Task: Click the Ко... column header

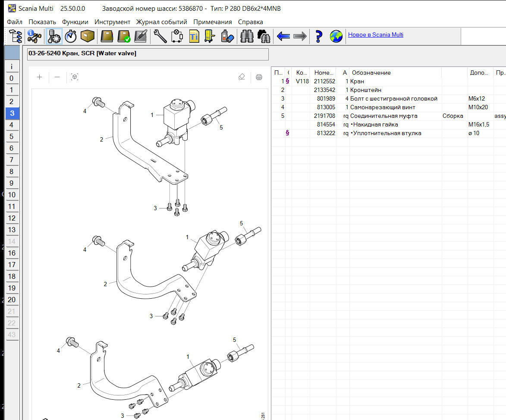Action: pyautogui.click(x=301, y=73)
